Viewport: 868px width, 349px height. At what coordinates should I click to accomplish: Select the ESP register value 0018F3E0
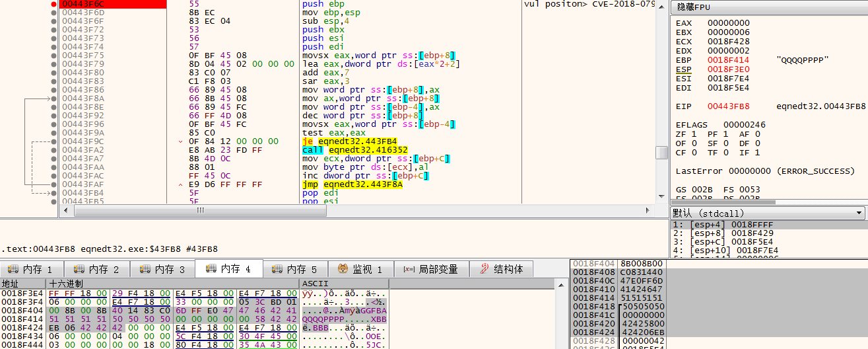coord(729,69)
